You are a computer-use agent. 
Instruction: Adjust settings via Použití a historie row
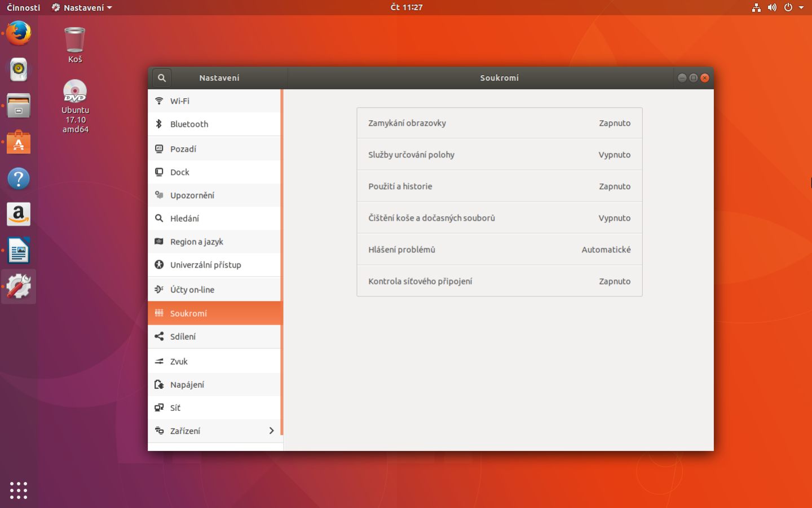[x=499, y=186]
